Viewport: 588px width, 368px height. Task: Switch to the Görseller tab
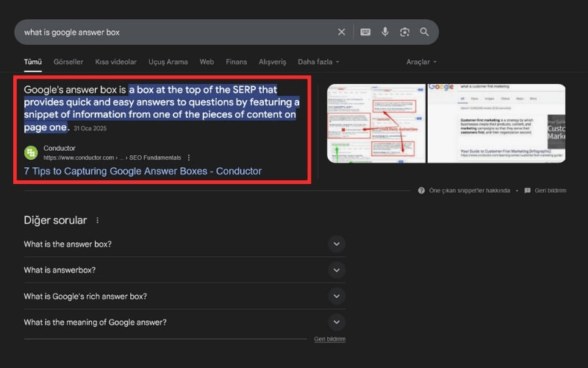[68, 62]
